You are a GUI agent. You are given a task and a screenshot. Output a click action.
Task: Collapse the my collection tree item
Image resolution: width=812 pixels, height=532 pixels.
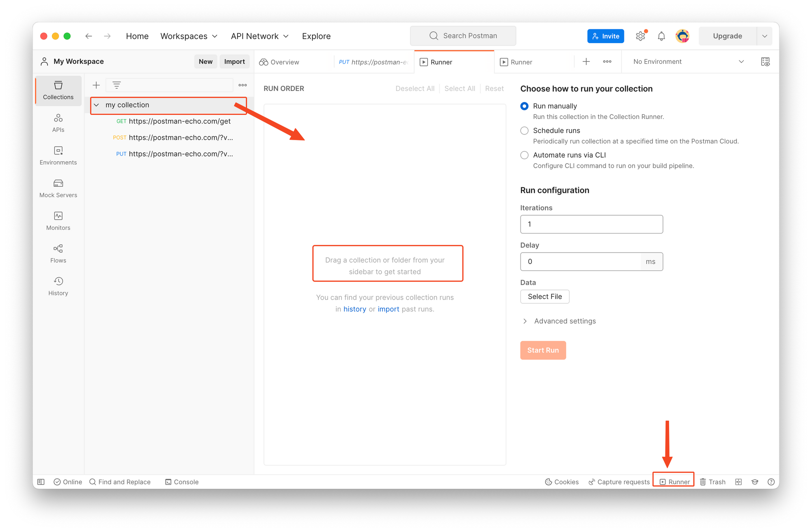click(x=96, y=105)
